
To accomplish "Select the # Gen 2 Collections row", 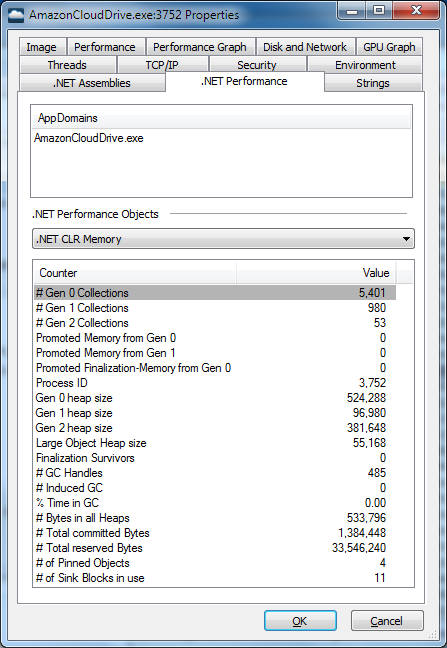I will click(215, 323).
